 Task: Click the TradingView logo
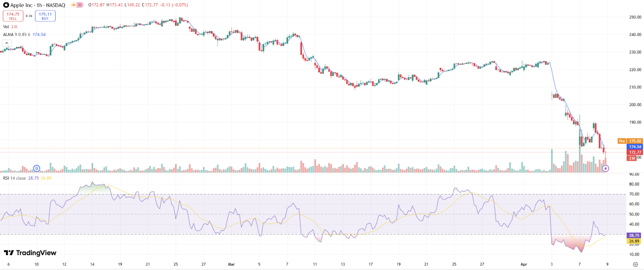coord(30,253)
